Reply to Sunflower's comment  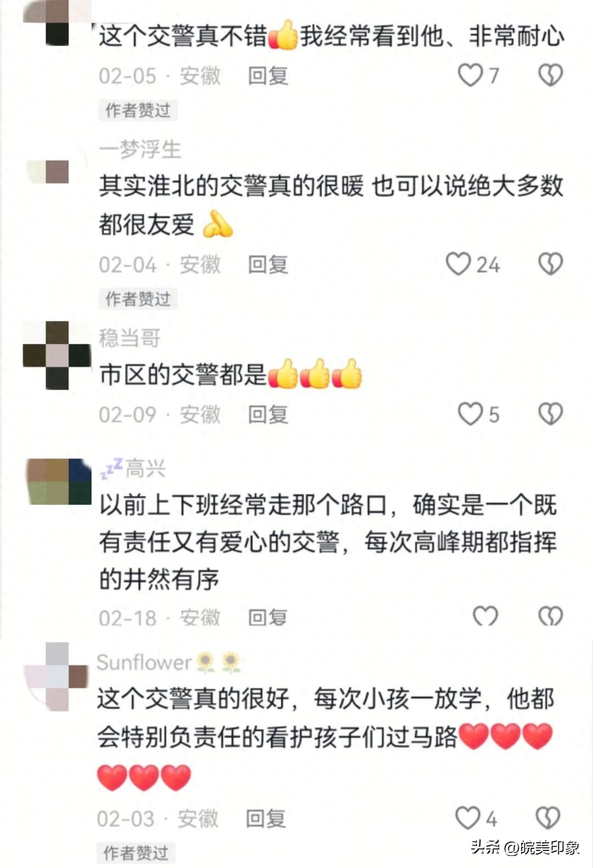pyautogui.click(x=266, y=819)
